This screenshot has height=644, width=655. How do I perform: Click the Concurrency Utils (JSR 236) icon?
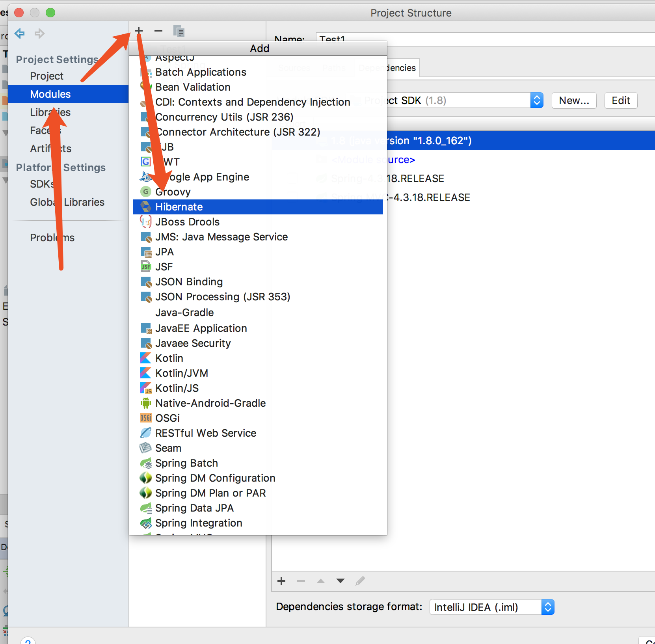click(146, 117)
